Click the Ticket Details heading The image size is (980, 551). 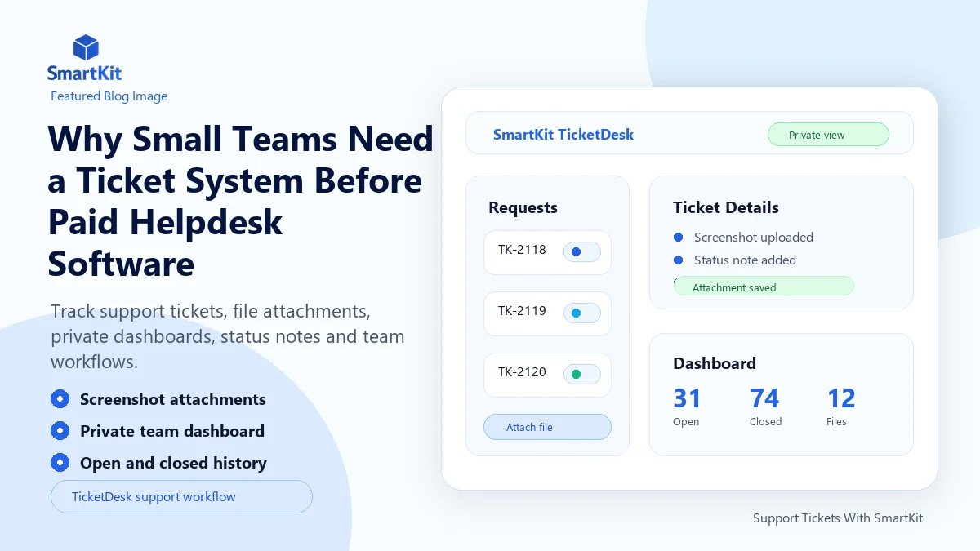726,207
